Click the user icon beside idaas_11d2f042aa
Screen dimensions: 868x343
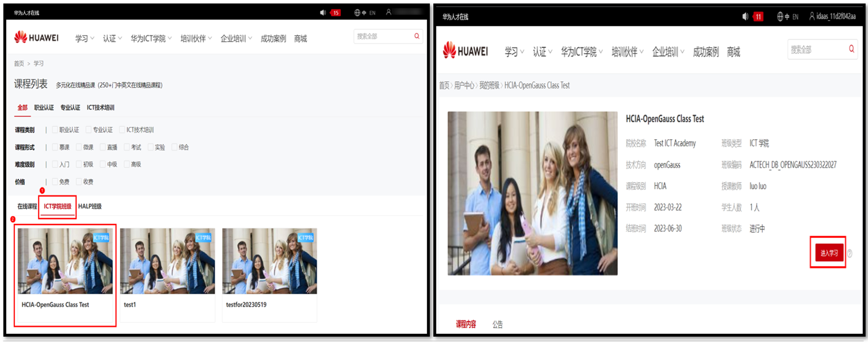tap(812, 16)
